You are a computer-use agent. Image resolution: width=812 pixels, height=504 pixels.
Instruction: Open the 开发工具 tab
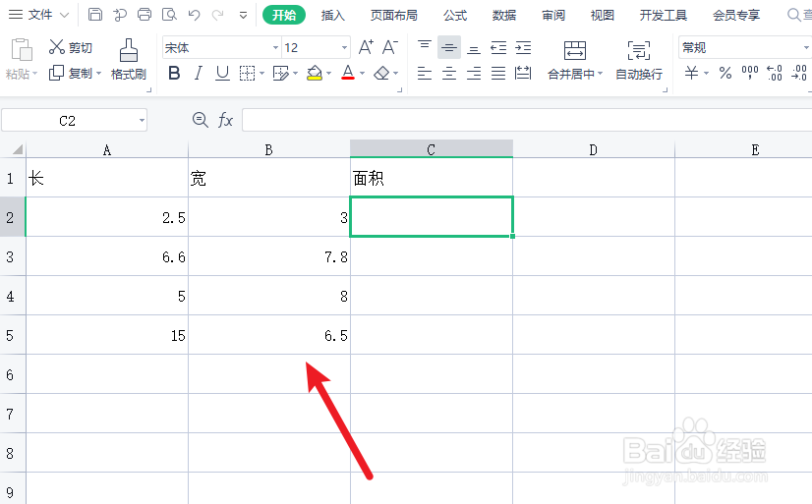pyautogui.click(x=663, y=15)
